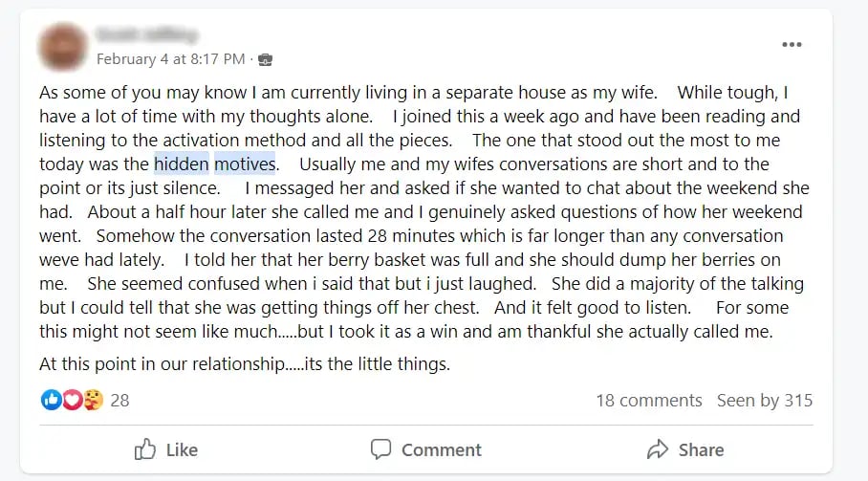Viewport: 868px width, 481px height.
Task: Open the "Seen by 315" viewer list
Action: 765,400
